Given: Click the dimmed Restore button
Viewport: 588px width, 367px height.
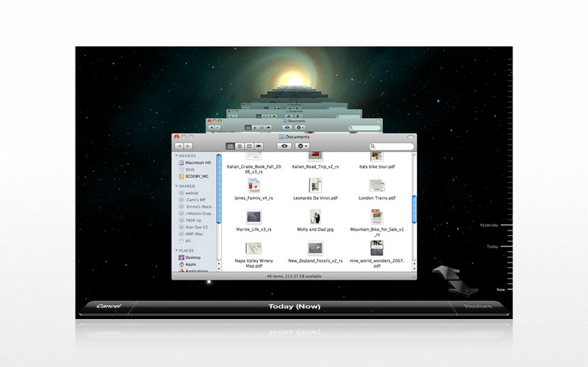Looking at the screenshot, I should (x=478, y=307).
